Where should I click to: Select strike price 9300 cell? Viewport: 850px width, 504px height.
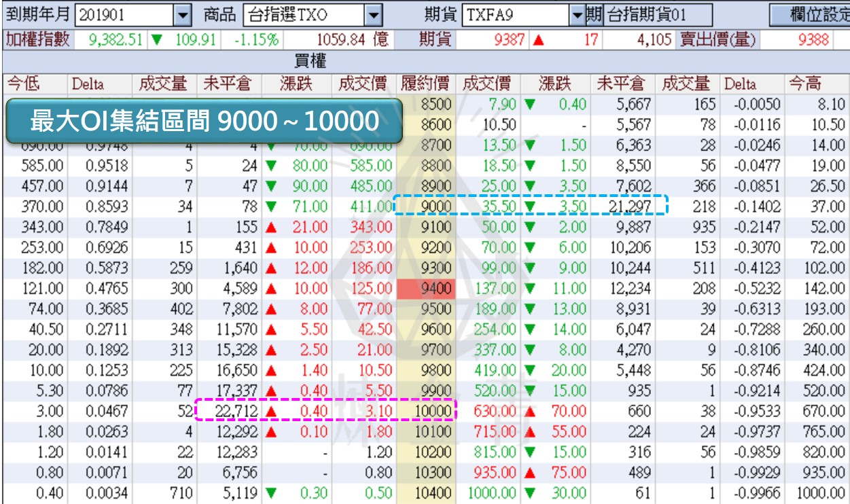(426, 268)
